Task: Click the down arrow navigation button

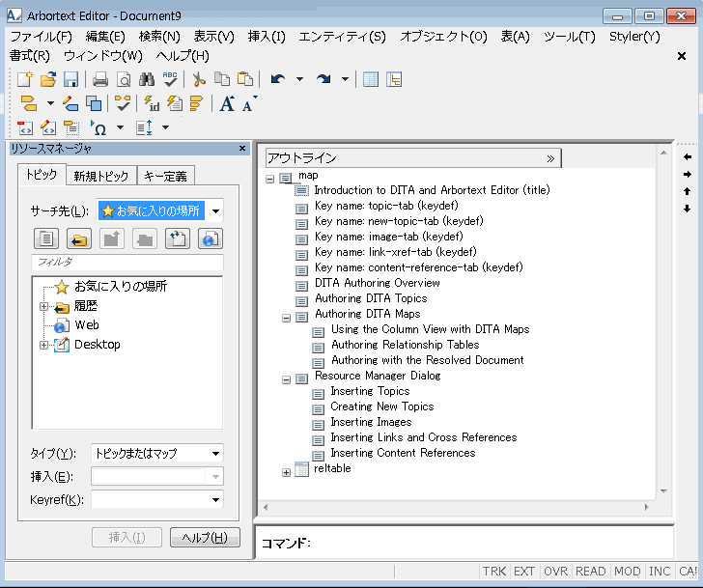Action: point(687,209)
